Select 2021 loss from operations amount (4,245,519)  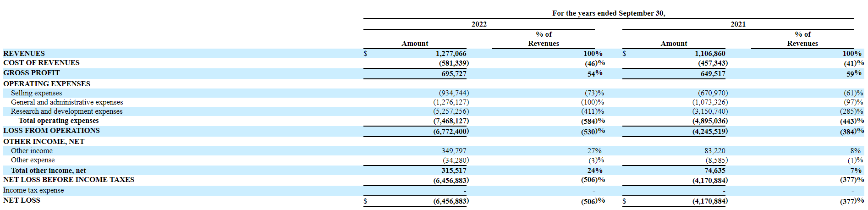point(709,131)
